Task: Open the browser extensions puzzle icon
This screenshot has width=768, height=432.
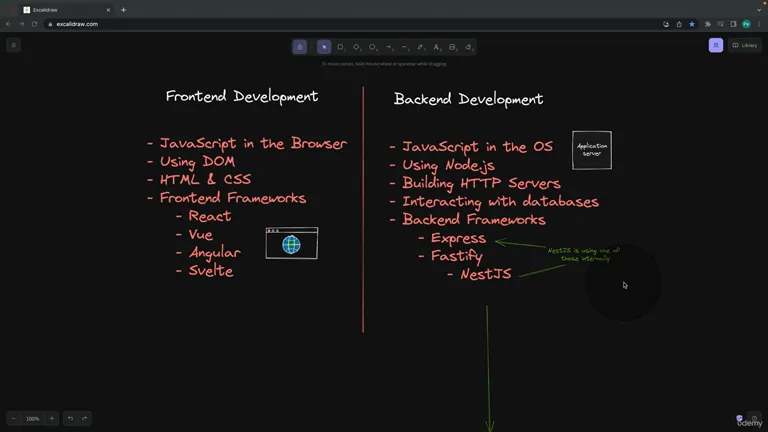Action: tap(708, 24)
